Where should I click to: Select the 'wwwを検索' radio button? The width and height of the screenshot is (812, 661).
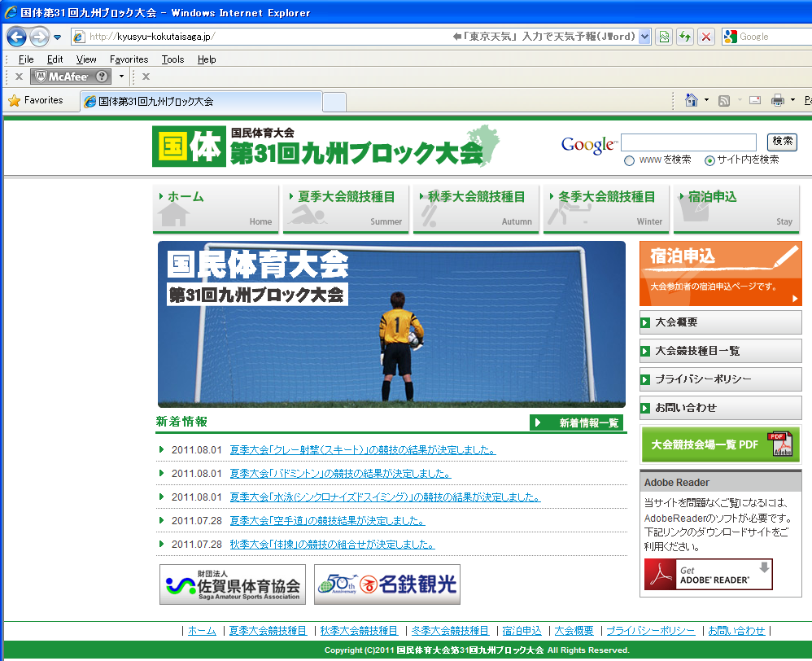tap(629, 160)
